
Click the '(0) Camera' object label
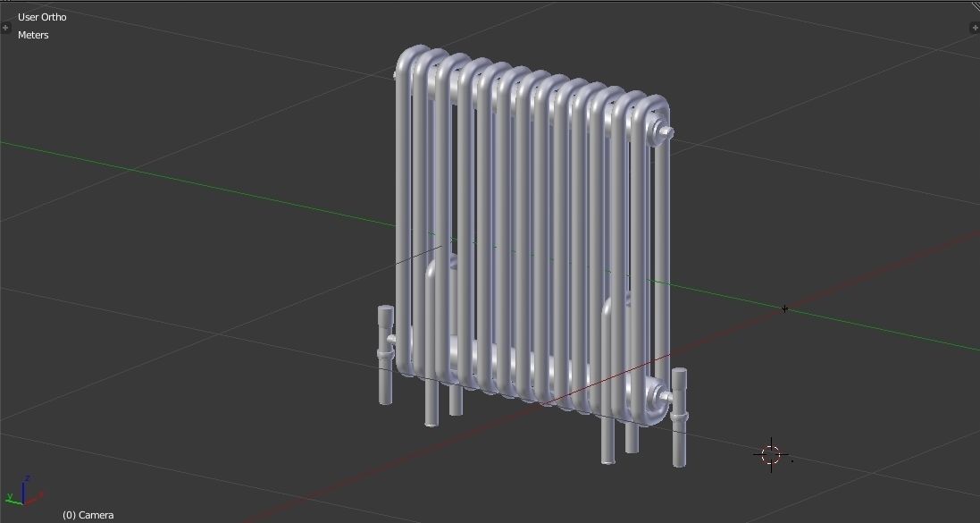(x=88, y=515)
